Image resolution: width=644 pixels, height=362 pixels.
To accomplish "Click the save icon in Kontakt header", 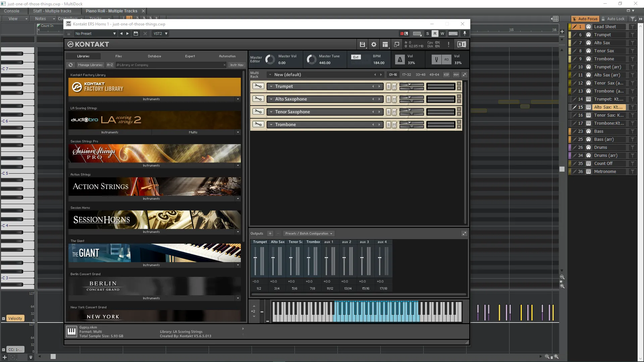I will pyautogui.click(x=362, y=44).
